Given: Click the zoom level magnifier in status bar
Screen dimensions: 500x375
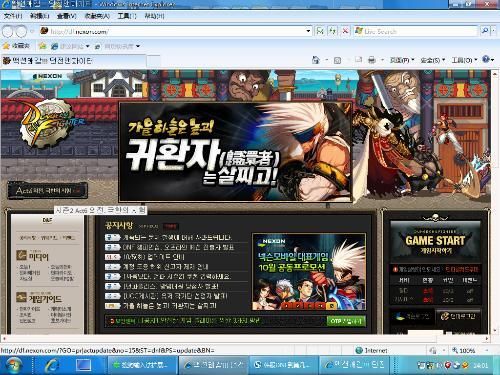Looking at the screenshot, I should point(455,350).
